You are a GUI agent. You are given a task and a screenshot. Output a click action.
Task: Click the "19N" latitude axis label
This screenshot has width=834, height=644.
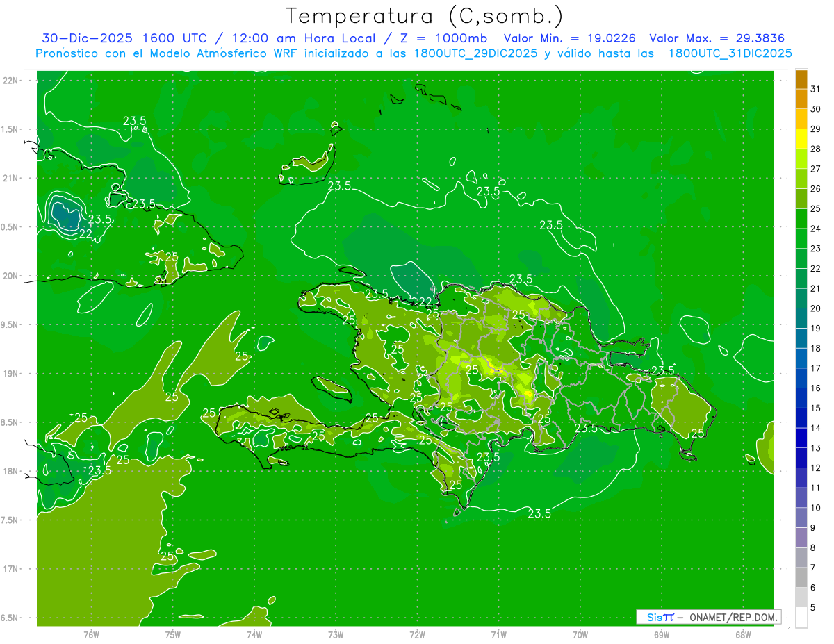pos(12,374)
